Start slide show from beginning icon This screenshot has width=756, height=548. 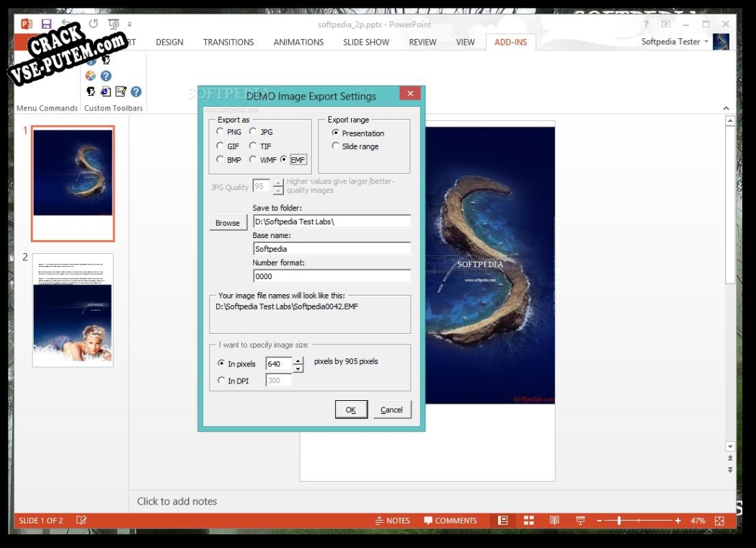(114, 24)
